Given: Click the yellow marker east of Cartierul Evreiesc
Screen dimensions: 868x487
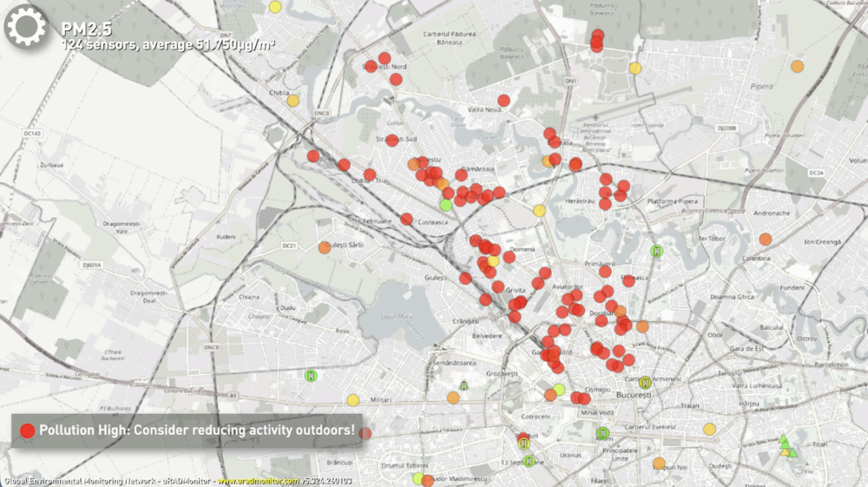Looking at the screenshot, I should [x=710, y=429].
